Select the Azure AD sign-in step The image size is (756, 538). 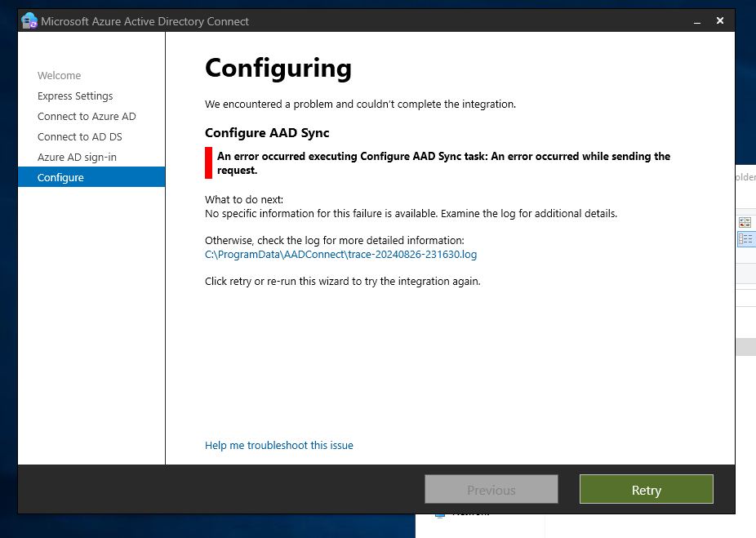[x=79, y=157]
